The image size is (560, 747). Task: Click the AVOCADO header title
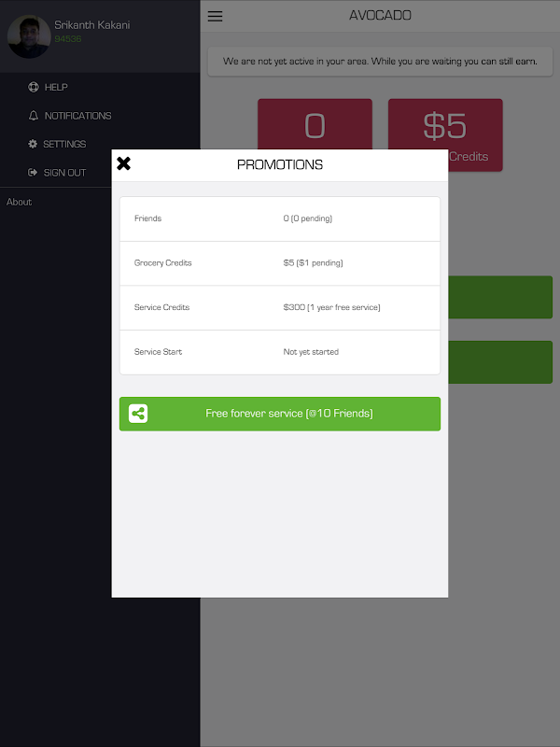point(380,15)
